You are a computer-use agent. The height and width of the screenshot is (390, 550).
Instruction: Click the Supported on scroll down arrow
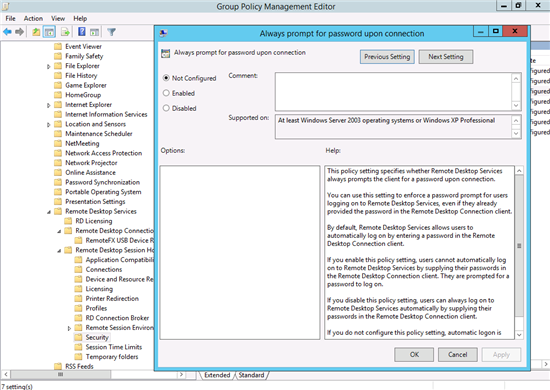point(516,133)
